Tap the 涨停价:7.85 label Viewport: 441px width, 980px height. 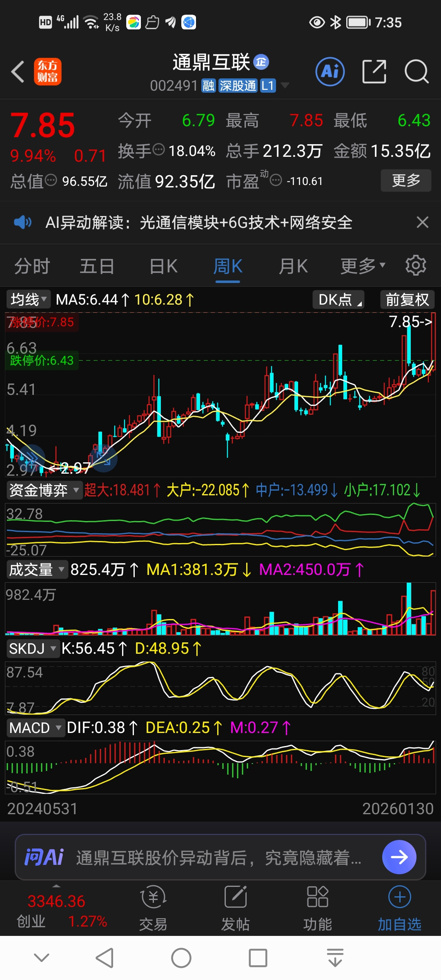click(x=41, y=322)
